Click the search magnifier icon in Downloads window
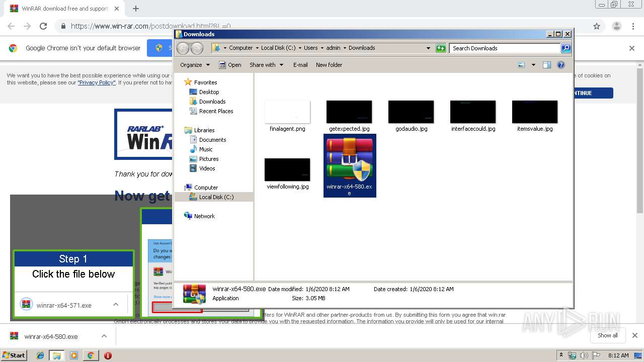The height and width of the screenshot is (362, 644). (566, 48)
